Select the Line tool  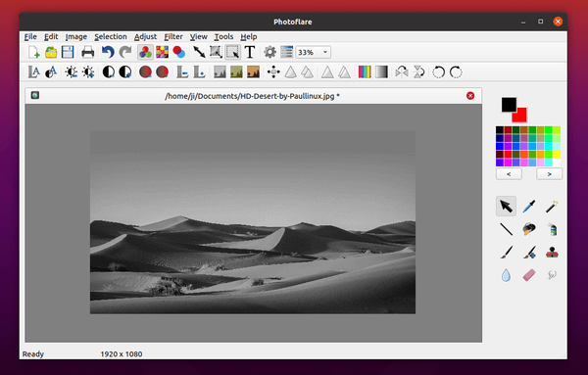pos(506,229)
